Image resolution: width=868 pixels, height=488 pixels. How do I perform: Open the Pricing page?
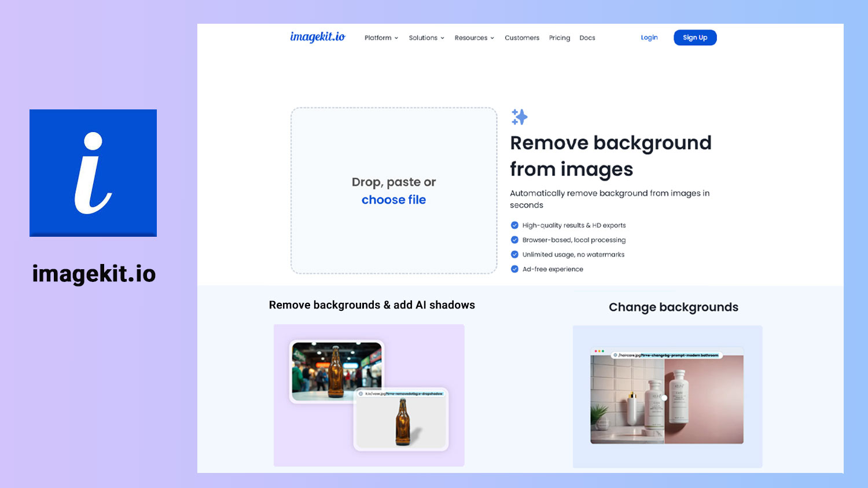tap(560, 38)
